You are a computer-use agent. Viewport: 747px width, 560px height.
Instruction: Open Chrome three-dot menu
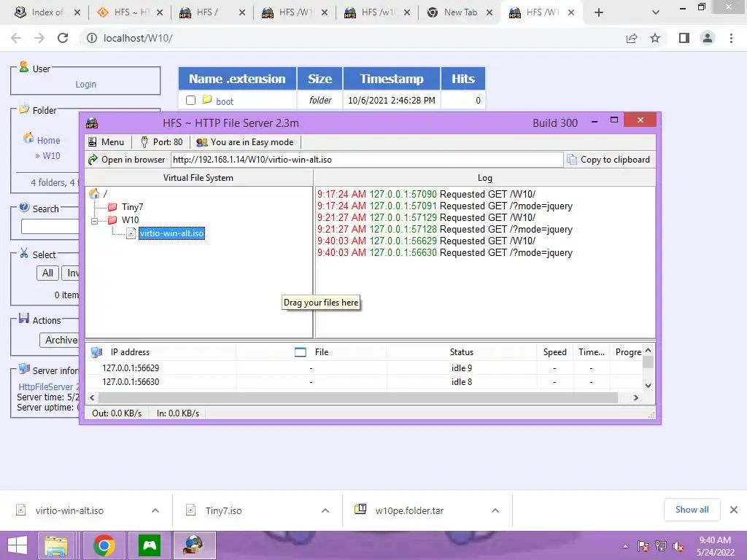(x=731, y=38)
